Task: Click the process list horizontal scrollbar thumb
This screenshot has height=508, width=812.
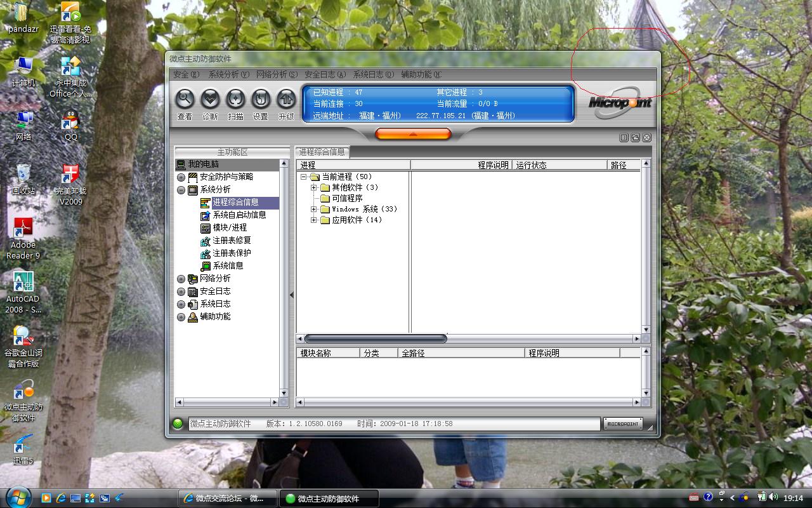Action: click(376, 338)
